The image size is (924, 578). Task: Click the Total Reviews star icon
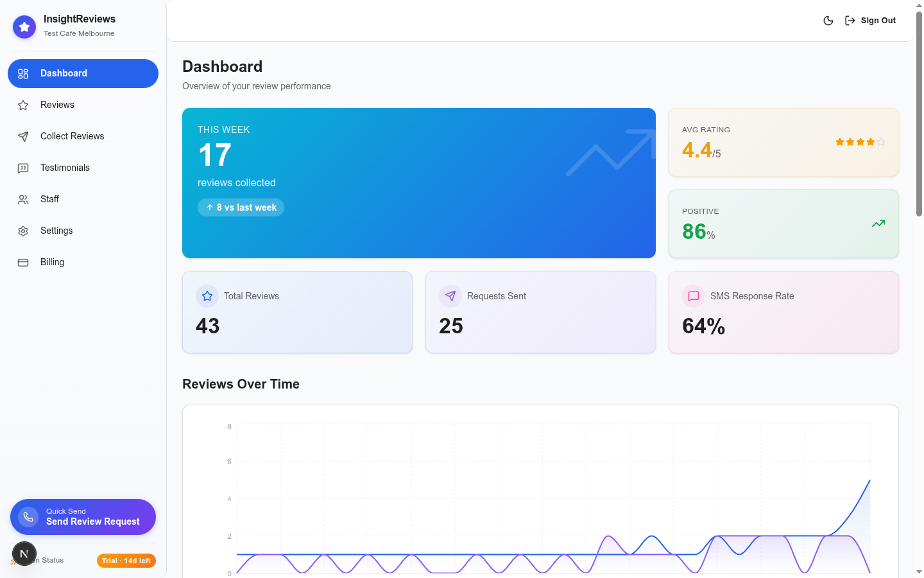207,296
